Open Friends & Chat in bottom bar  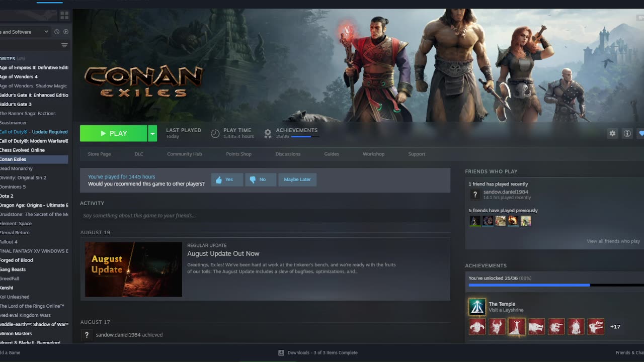630,353
